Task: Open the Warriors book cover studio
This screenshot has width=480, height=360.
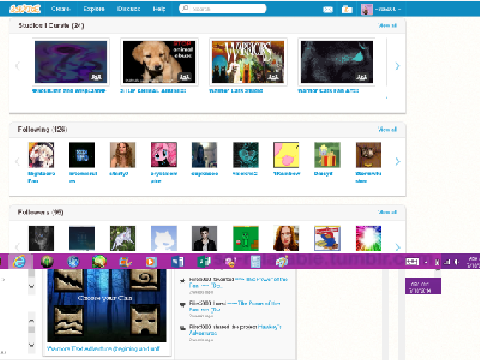Action: point(248,62)
